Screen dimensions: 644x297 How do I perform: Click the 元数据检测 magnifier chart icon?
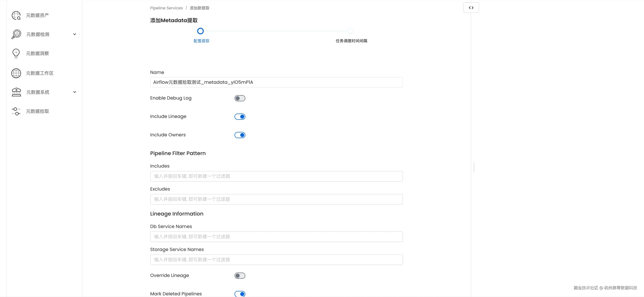tap(16, 34)
